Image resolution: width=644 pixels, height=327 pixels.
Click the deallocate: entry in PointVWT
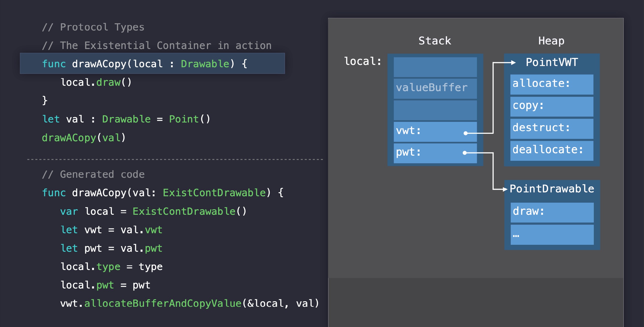click(x=551, y=150)
